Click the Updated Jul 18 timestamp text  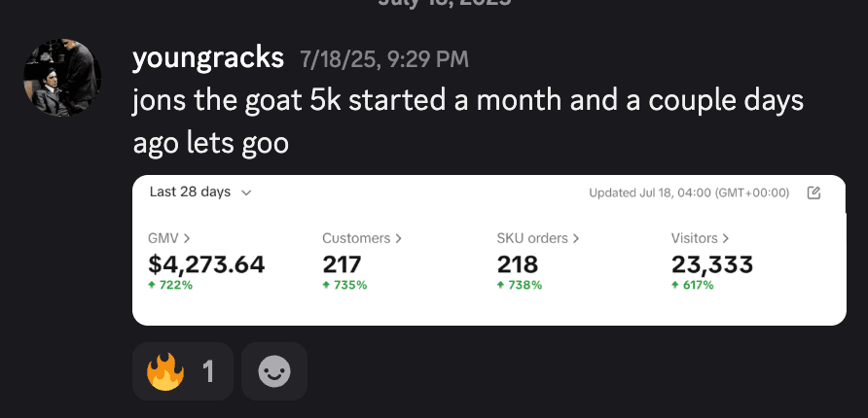coord(689,192)
